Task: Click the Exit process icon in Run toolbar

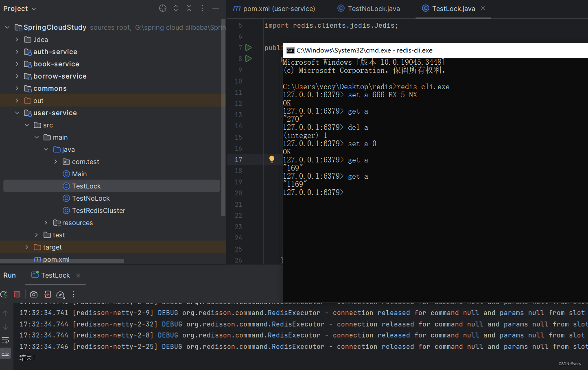Action: [48, 294]
